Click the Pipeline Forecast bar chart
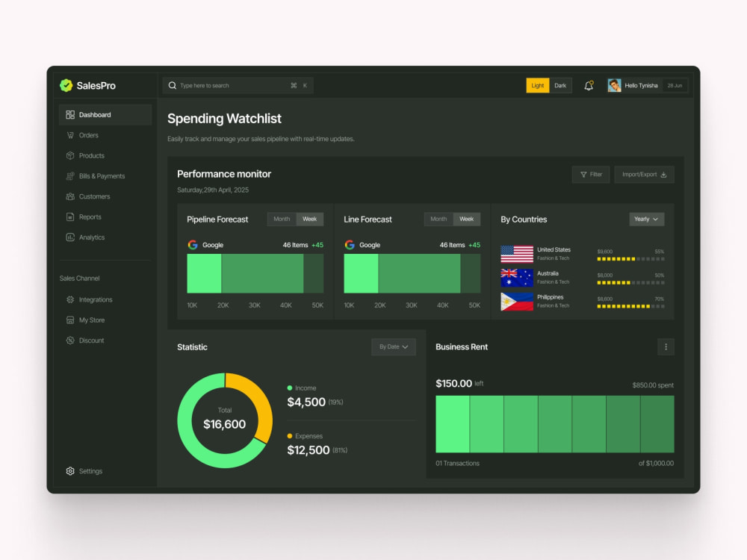 click(255, 273)
